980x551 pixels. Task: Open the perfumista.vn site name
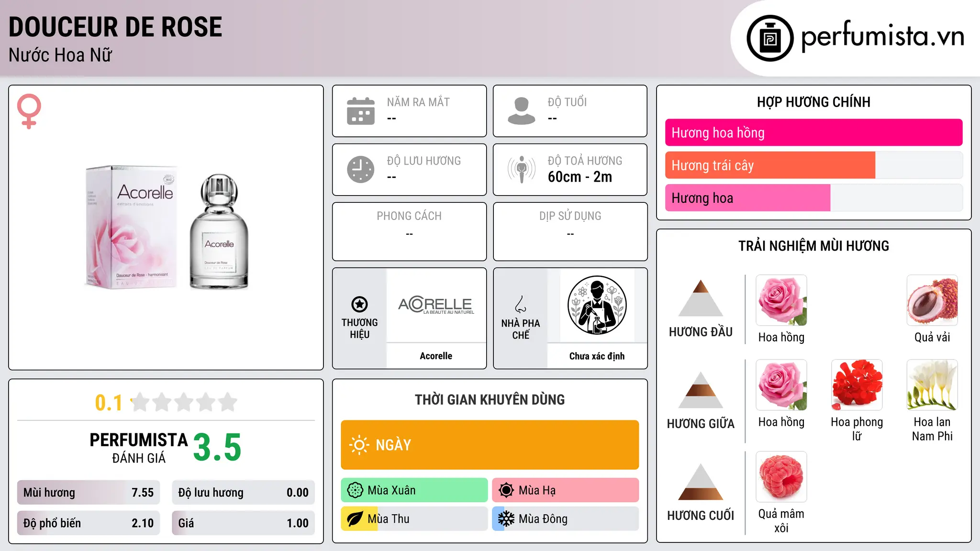click(x=882, y=36)
